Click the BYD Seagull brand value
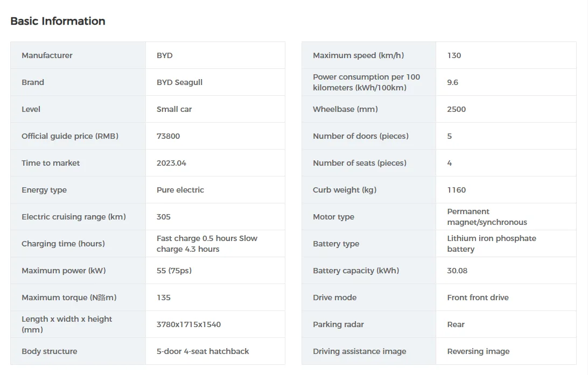The image size is (588, 375). 179,82
